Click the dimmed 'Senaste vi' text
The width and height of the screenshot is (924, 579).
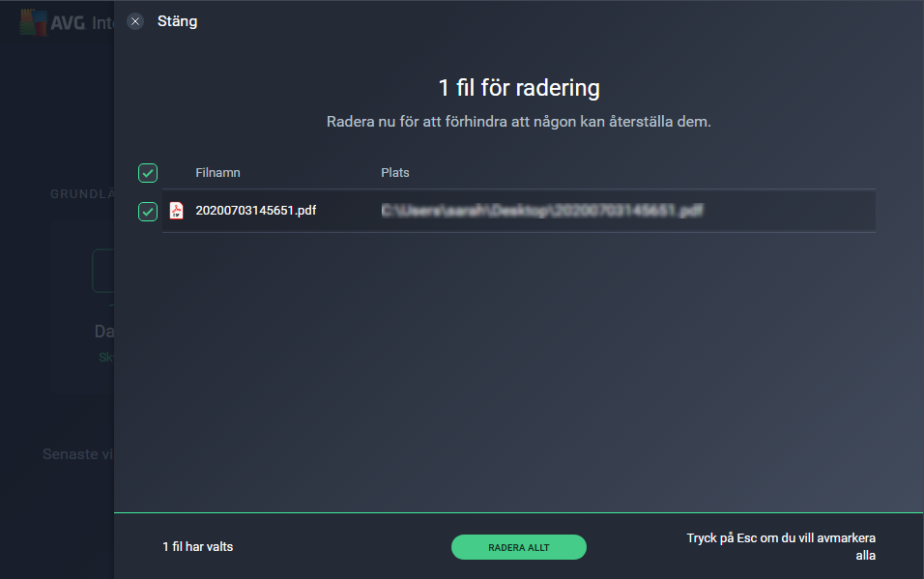click(x=77, y=454)
